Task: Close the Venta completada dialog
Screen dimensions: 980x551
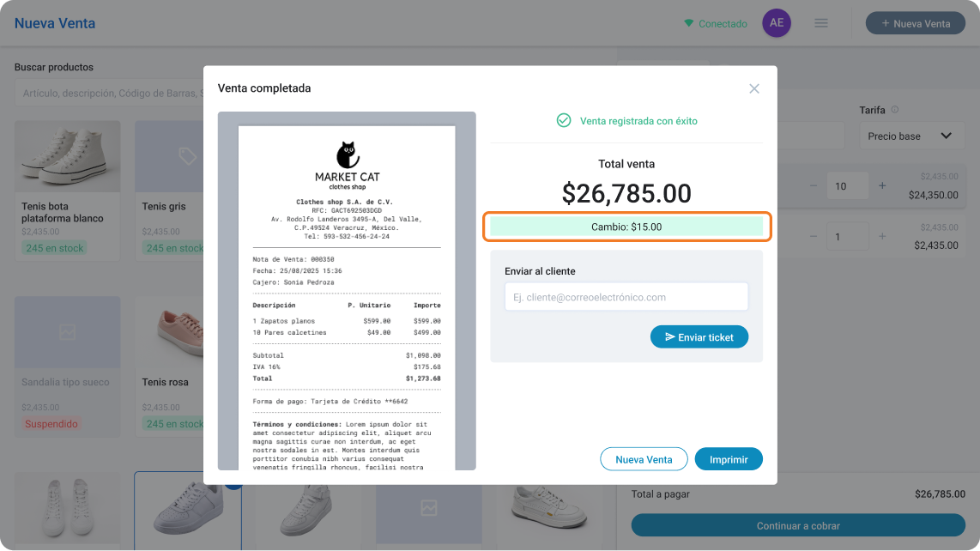Action: pyautogui.click(x=753, y=88)
